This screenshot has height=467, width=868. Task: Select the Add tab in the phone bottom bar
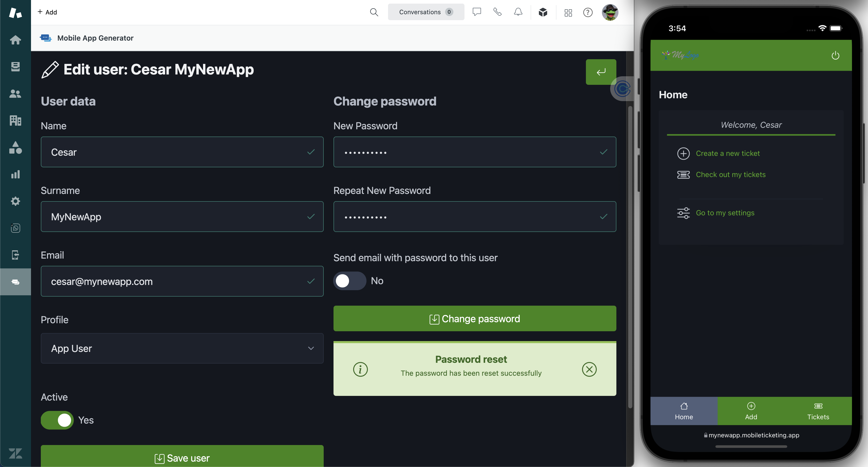[x=751, y=411]
